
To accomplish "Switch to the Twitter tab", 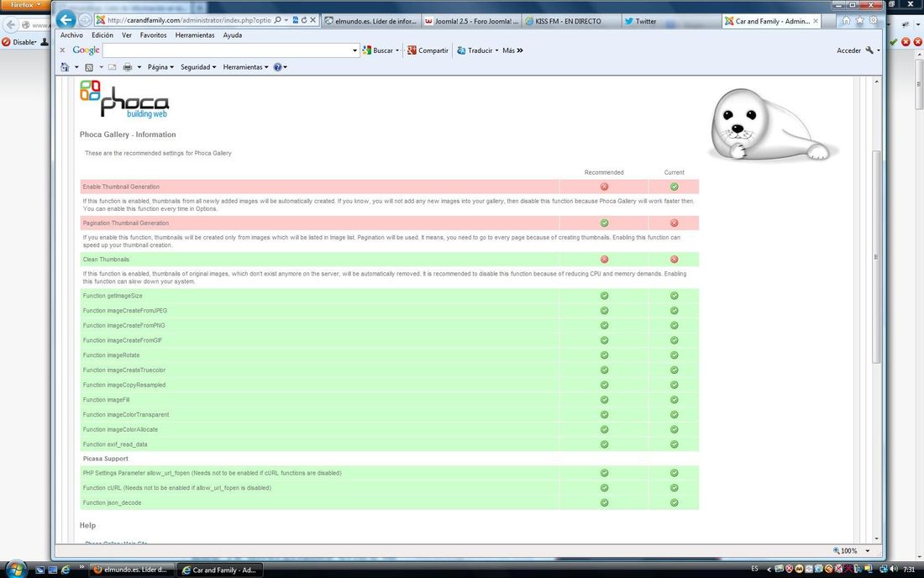I will click(x=671, y=21).
